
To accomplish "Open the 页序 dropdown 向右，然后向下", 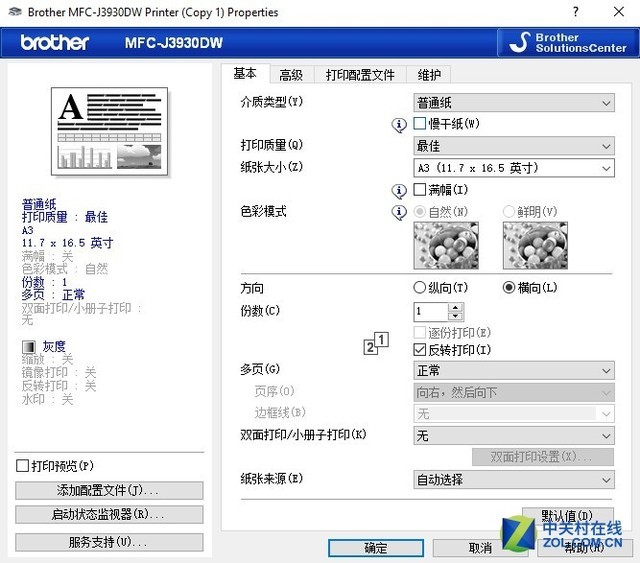I will [x=514, y=392].
